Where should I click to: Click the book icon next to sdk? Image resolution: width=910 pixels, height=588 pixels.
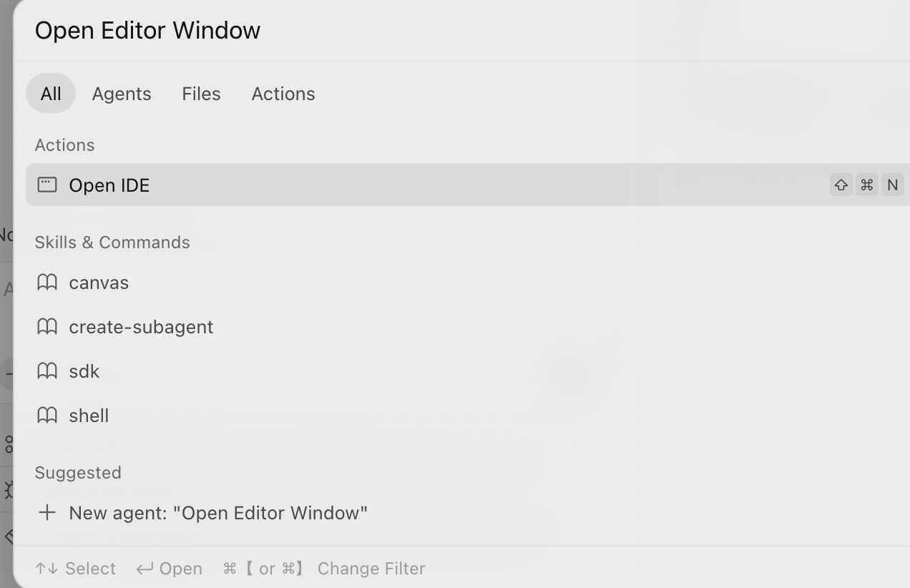click(47, 371)
